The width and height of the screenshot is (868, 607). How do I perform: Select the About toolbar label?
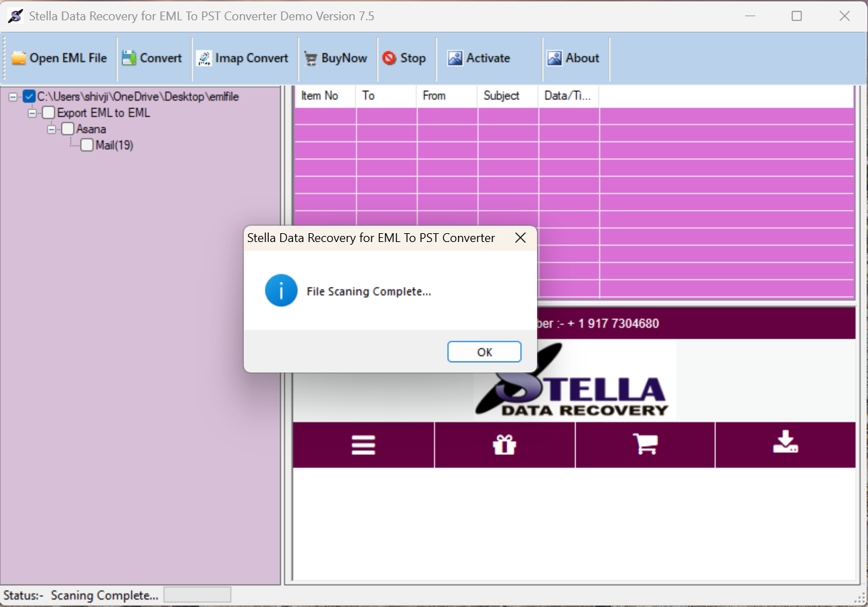pyautogui.click(x=582, y=58)
